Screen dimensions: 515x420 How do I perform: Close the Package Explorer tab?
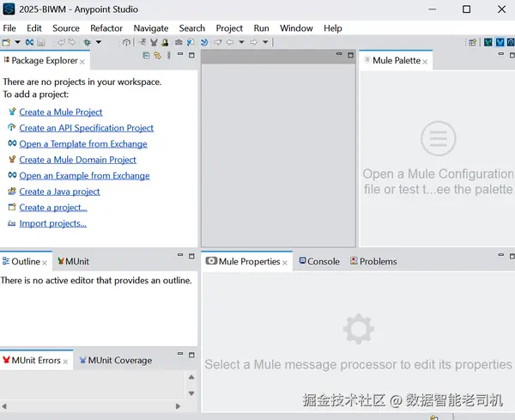[x=82, y=62]
